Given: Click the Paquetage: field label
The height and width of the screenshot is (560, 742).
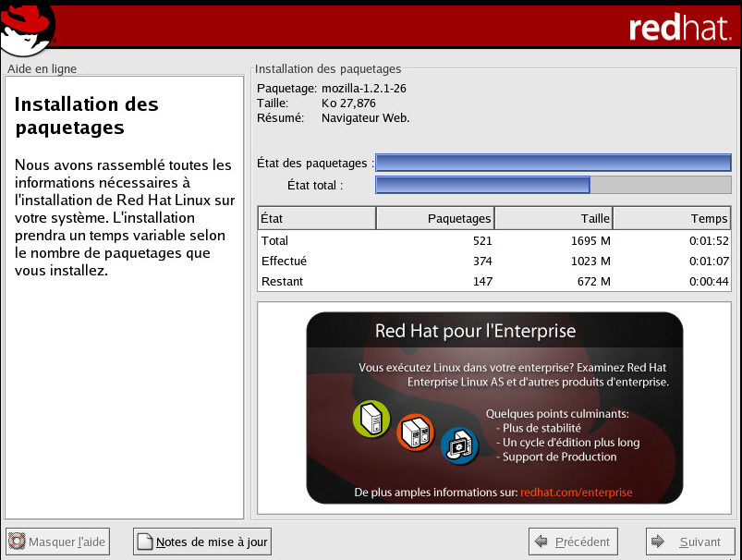Looking at the screenshot, I should 286,89.
